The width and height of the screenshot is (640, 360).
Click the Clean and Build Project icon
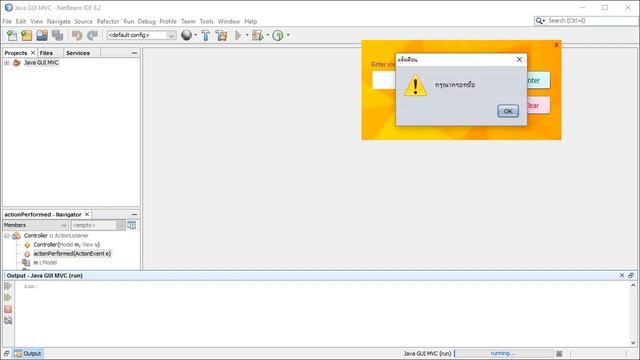click(221, 36)
